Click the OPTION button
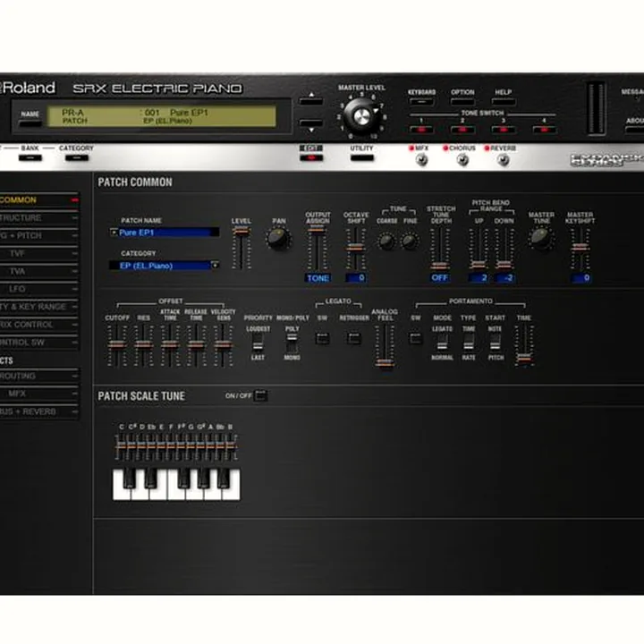 [x=462, y=101]
